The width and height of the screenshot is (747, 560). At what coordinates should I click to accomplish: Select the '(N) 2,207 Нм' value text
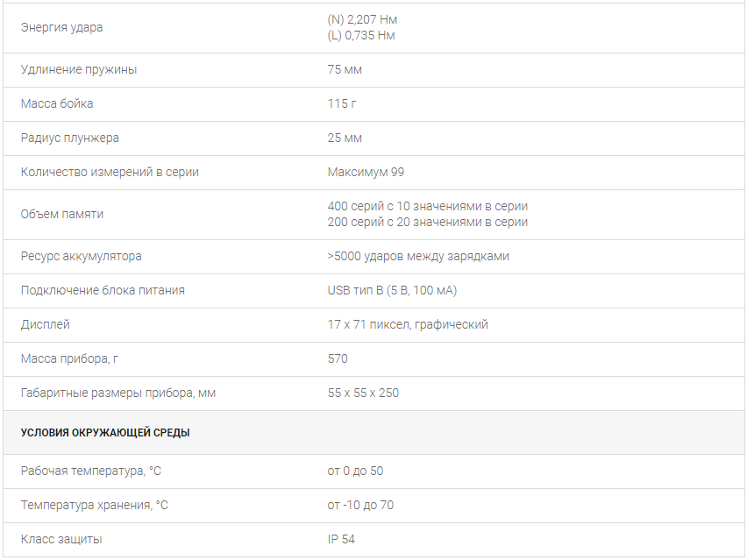point(362,19)
